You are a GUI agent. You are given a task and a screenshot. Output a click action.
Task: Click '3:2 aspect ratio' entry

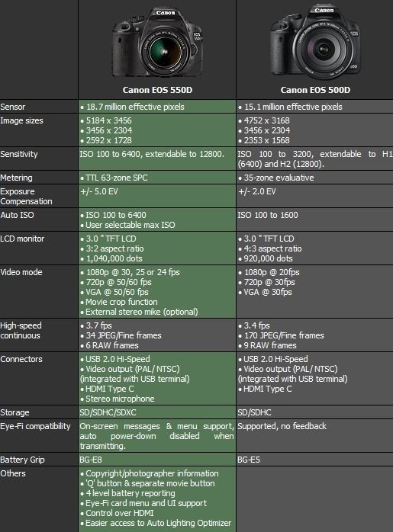click(x=114, y=248)
